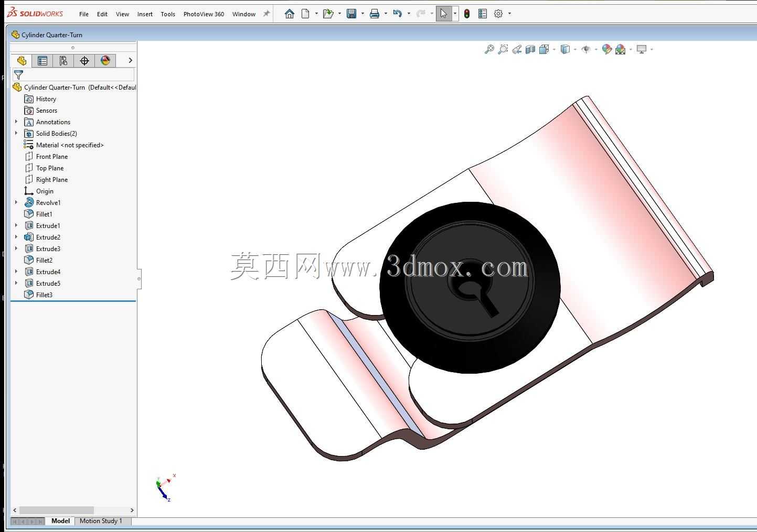Viewport: 757px width, 532px height.
Task: Expand more manager tabs arrow
Action: click(x=130, y=61)
